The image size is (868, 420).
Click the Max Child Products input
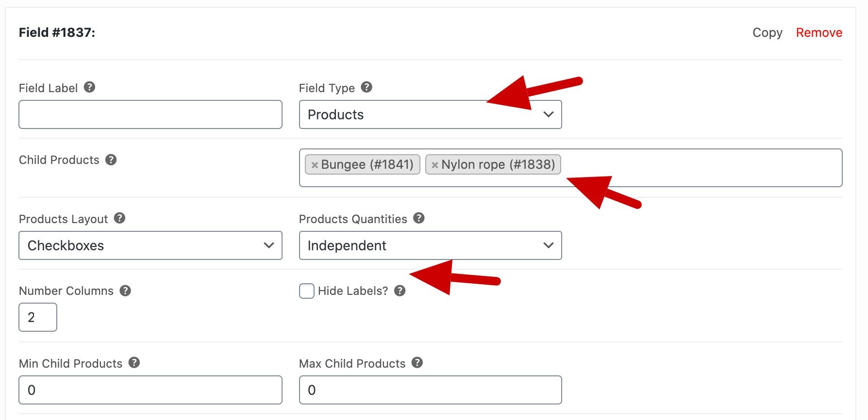pos(431,390)
